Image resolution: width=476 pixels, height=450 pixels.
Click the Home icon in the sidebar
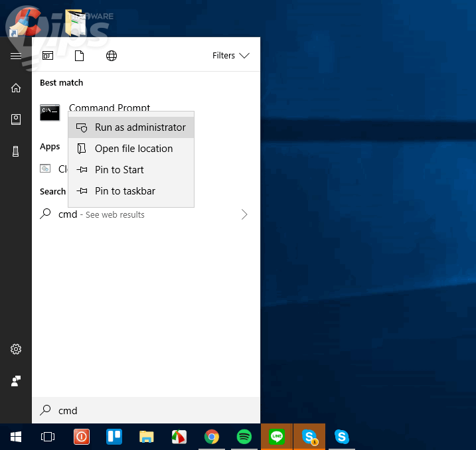[x=16, y=88]
